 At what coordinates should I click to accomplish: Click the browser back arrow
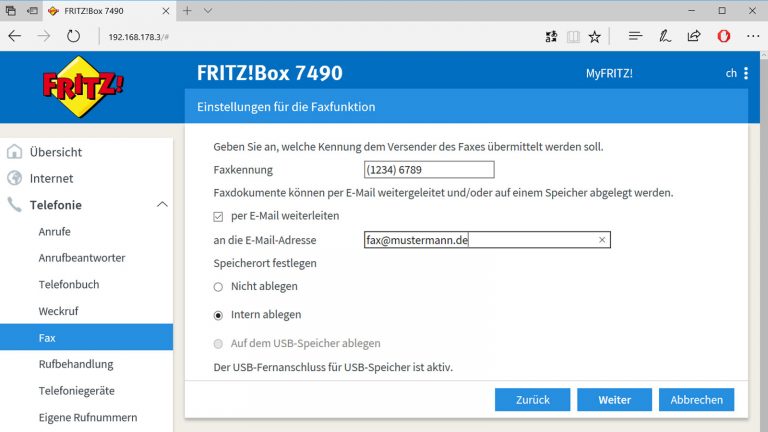[14, 36]
